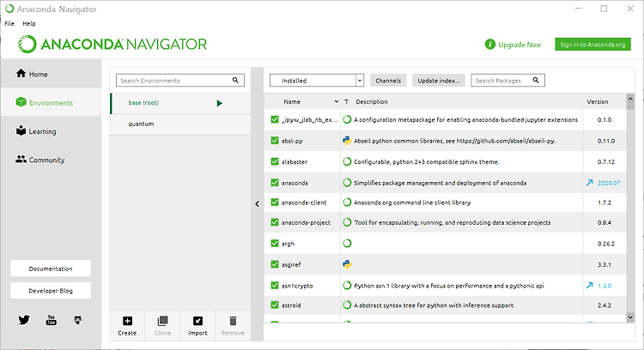Toggle the asgiref package checkbox
644x350 pixels.
275,264
